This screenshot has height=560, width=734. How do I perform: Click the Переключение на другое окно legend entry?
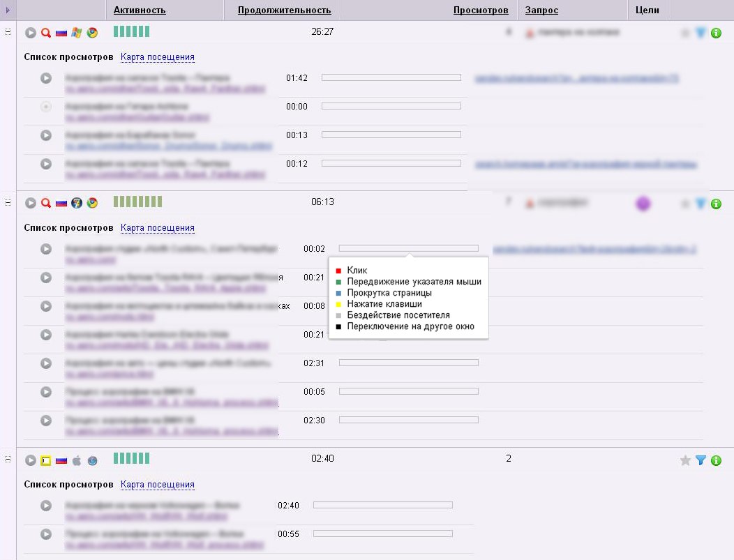pos(405,326)
